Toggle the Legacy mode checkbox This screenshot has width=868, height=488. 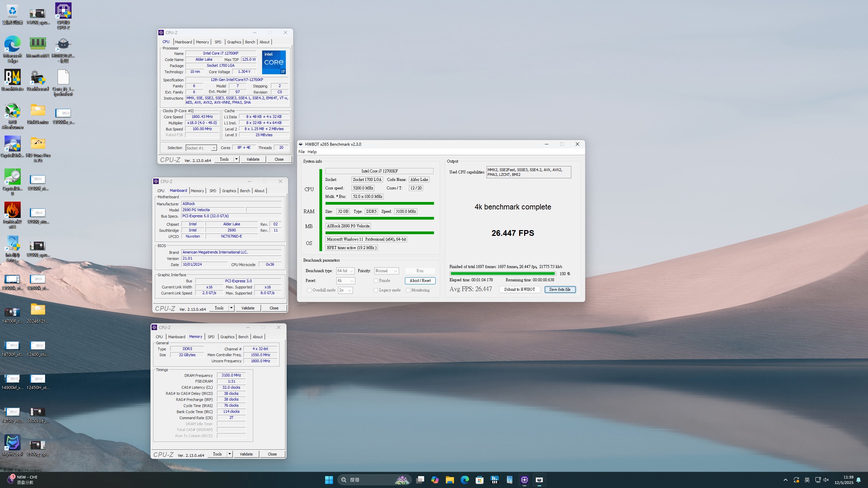click(x=376, y=290)
